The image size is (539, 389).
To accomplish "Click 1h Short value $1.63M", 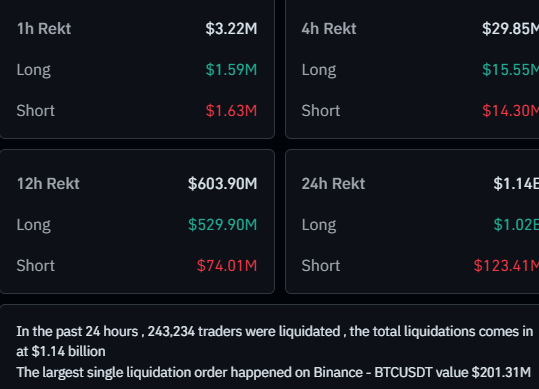I will (231, 111).
